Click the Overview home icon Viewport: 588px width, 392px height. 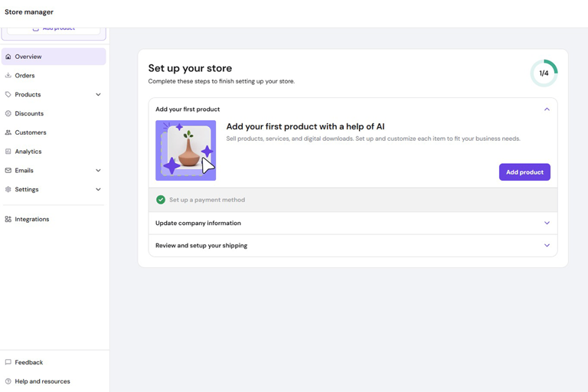point(8,57)
